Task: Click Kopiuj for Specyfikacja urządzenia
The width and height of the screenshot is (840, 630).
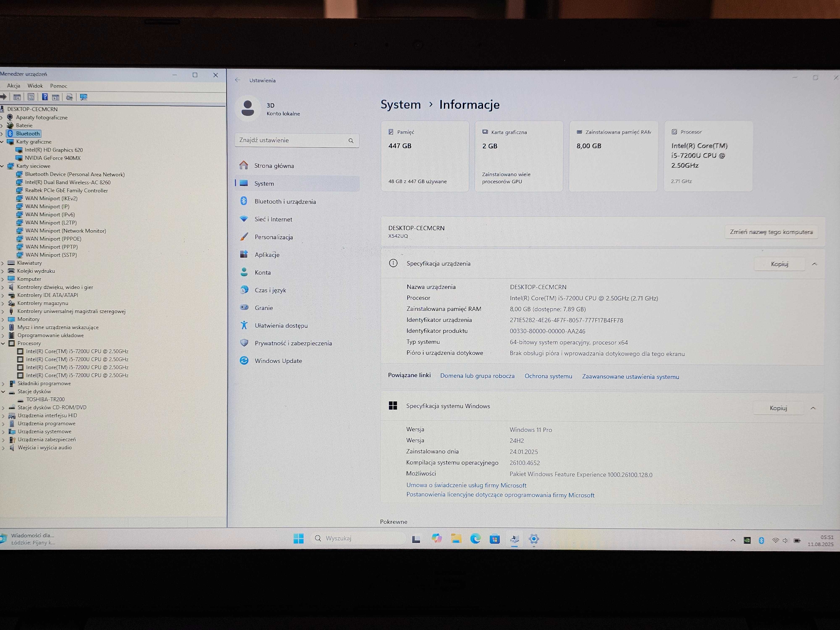Action: click(779, 264)
